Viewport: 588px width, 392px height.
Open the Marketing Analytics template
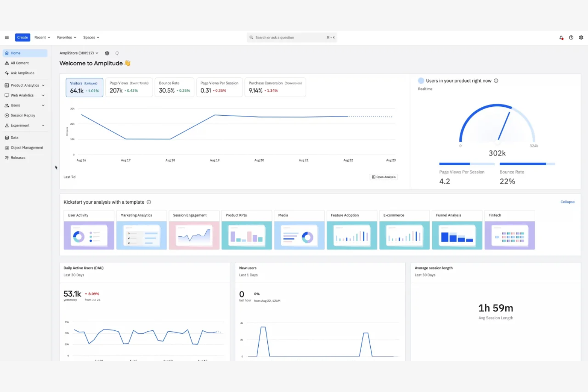point(141,230)
